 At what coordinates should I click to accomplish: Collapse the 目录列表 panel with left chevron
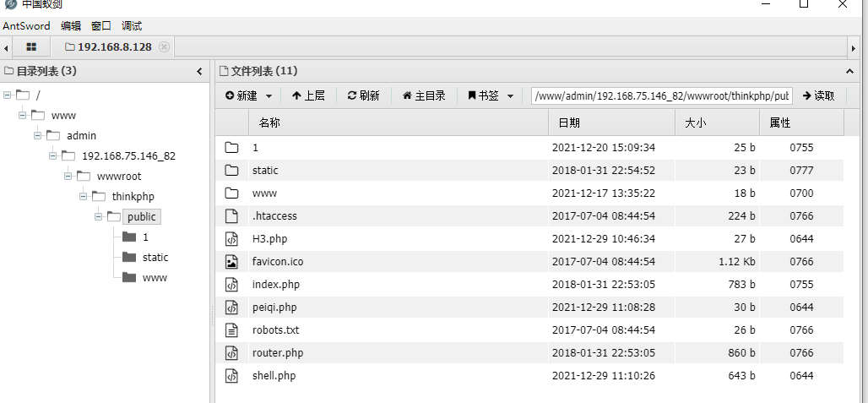(199, 72)
